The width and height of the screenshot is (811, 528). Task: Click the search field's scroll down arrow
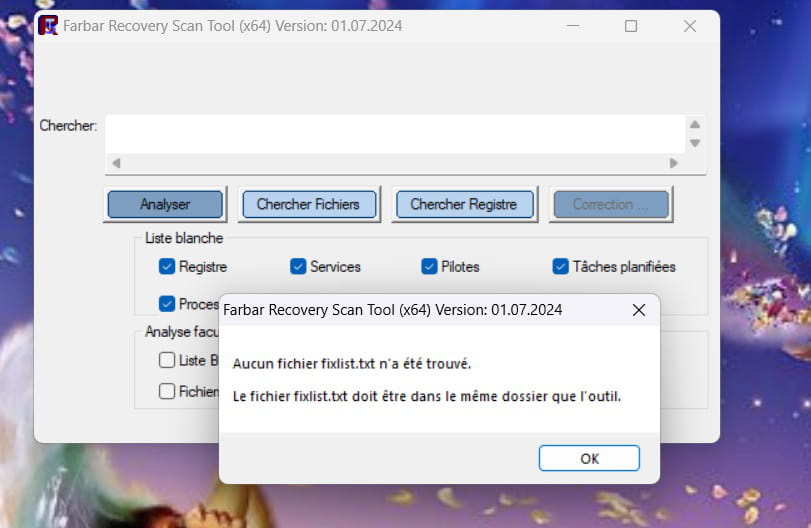pos(695,143)
